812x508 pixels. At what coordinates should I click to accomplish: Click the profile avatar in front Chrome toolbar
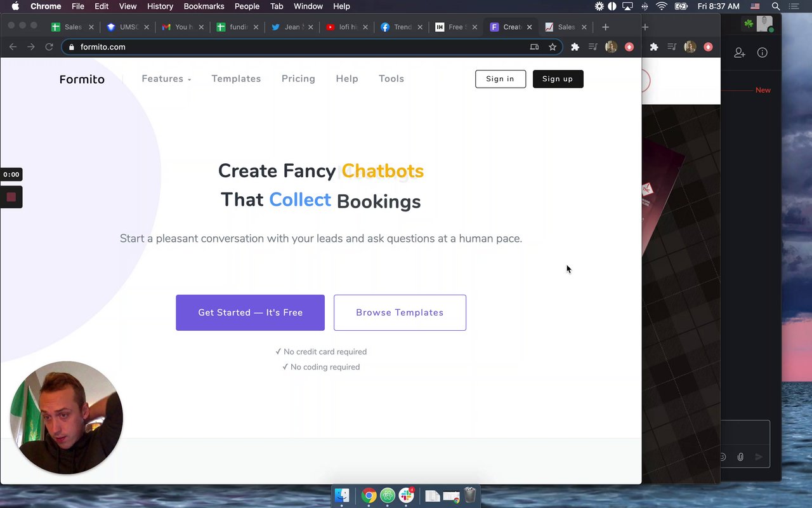(611, 47)
